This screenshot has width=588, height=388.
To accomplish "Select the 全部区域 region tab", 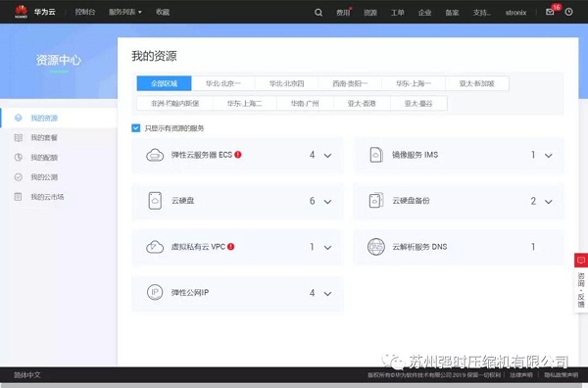I will [165, 83].
